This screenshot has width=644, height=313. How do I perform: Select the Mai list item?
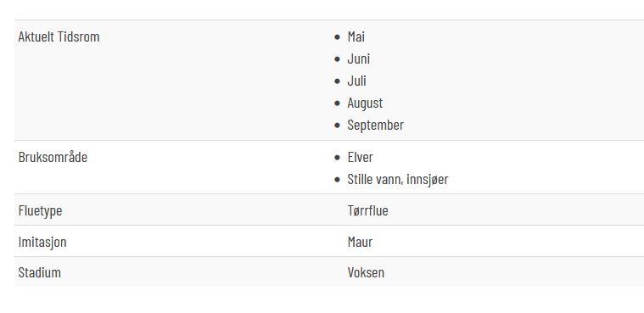coord(356,36)
